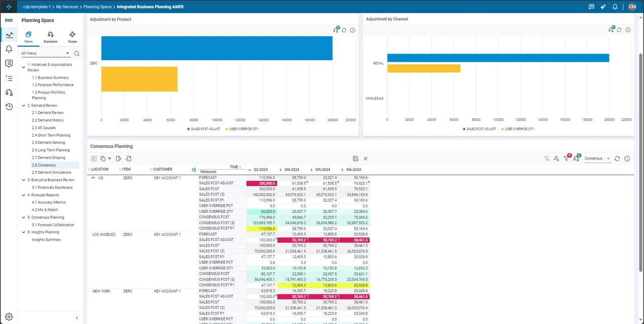The image size is (644, 324).
Task: Click the grid layout icon in toolbar
Action: click(x=94, y=158)
